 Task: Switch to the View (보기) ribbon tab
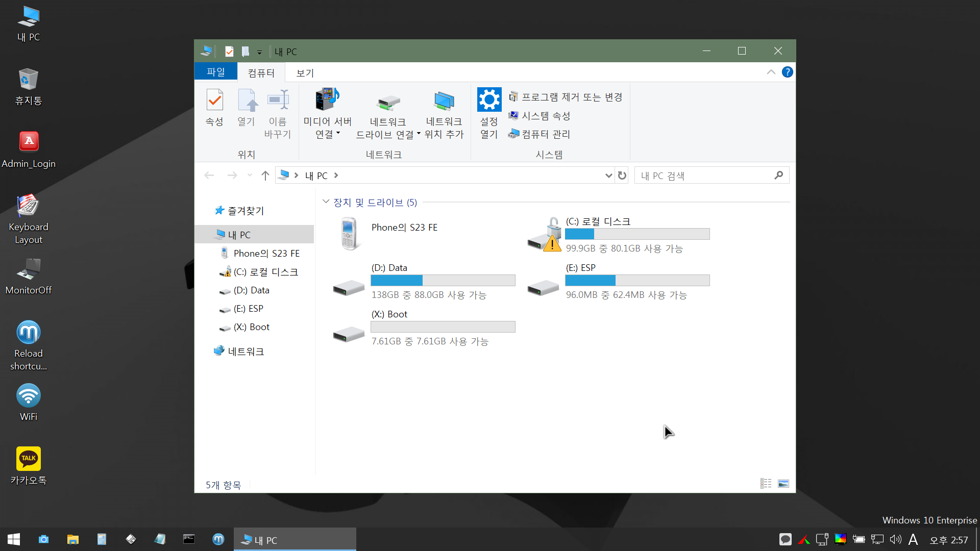coord(305,73)
